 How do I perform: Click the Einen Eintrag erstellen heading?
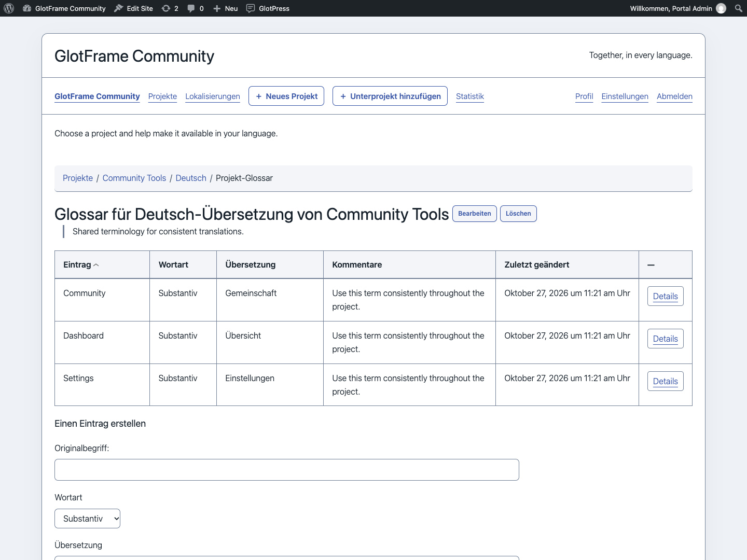pos(100,424)
